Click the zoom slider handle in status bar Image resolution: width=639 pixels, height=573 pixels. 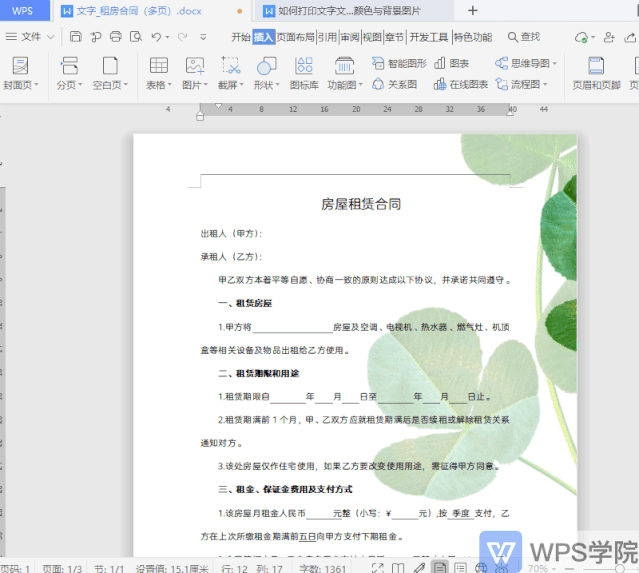620,569
